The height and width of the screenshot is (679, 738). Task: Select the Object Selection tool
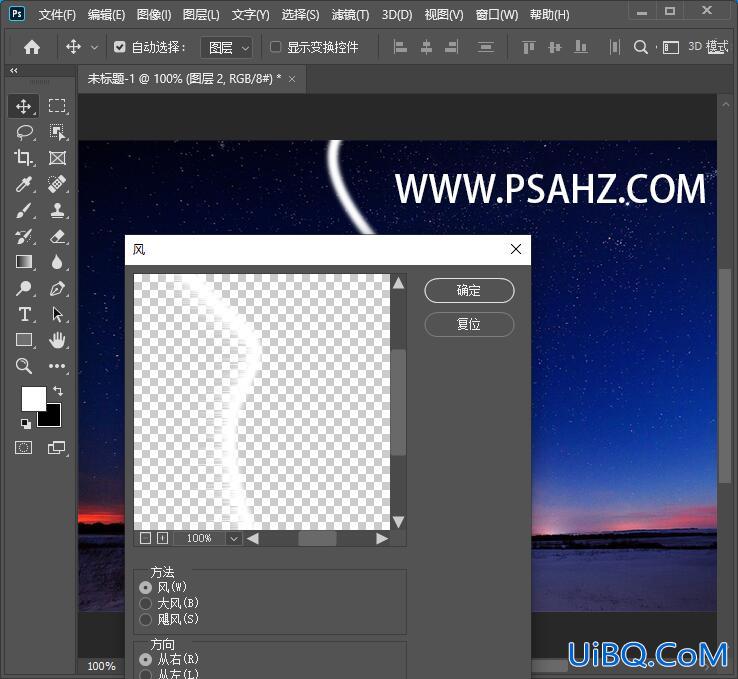point(57,133)
